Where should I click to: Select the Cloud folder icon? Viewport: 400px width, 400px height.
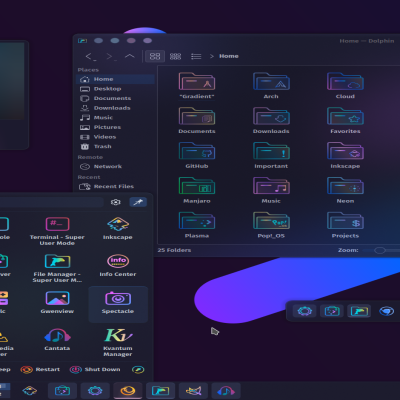pyautogui.click(x=345, y=81)
